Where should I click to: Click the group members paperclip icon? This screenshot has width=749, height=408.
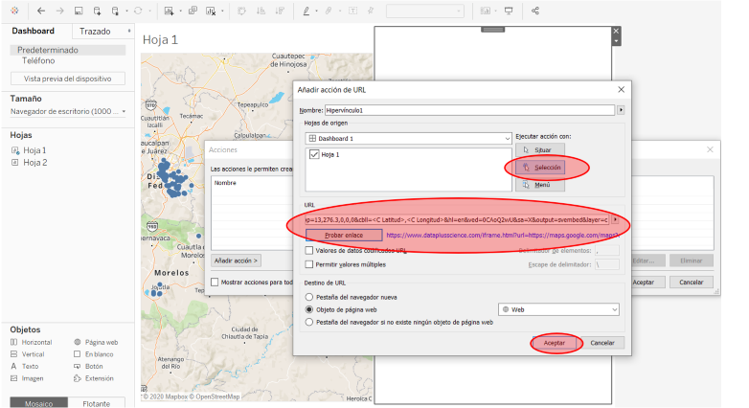329,11
